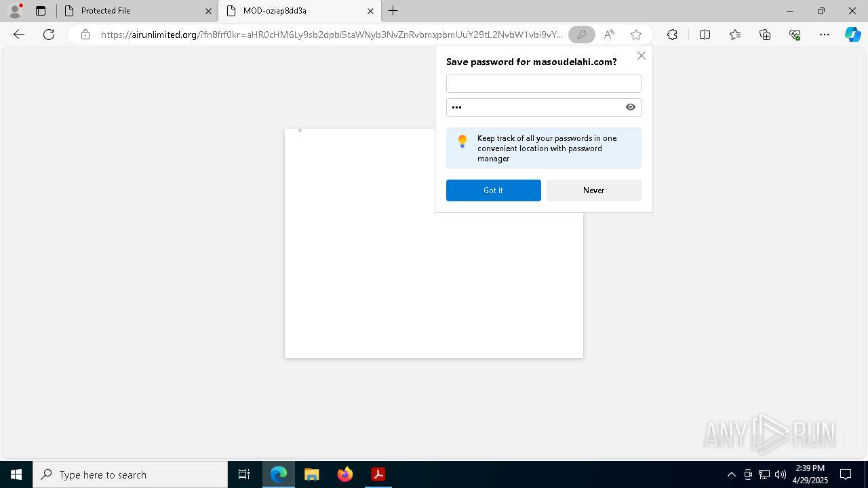
Task: Open Browser essentials icon
Action: (x=795, y=35)
